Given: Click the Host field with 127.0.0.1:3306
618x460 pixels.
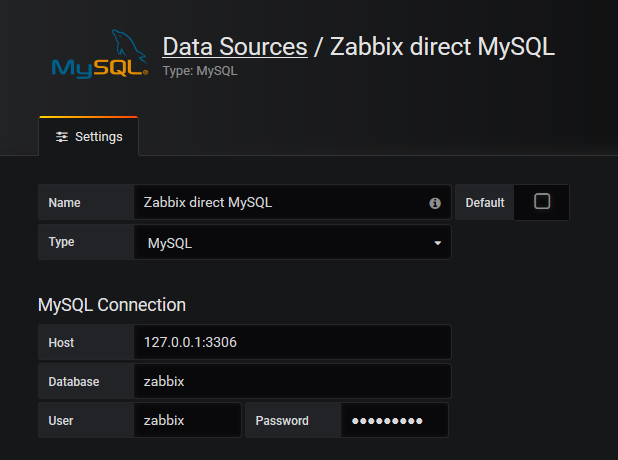Looking at the screenshot, I should point(292,342).
